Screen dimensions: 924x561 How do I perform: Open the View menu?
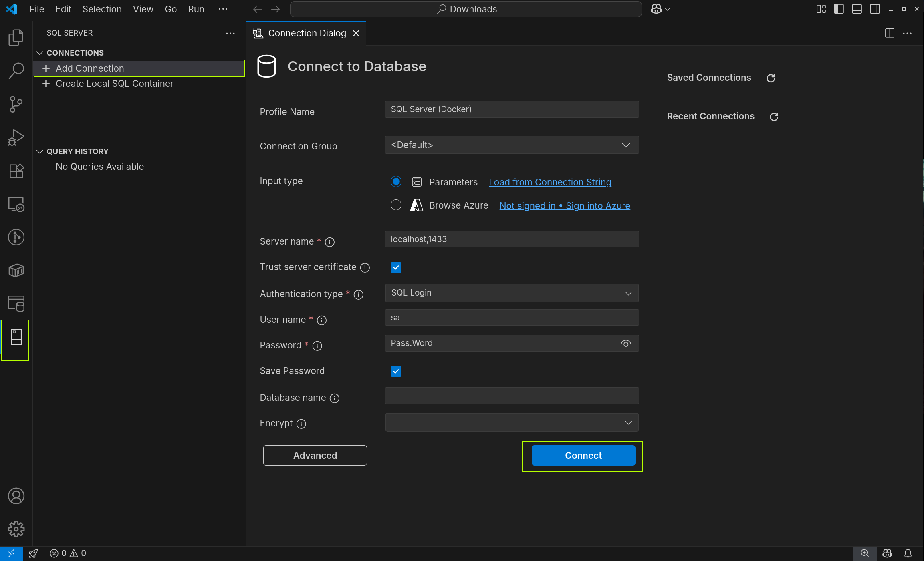[x=143, y=9]
